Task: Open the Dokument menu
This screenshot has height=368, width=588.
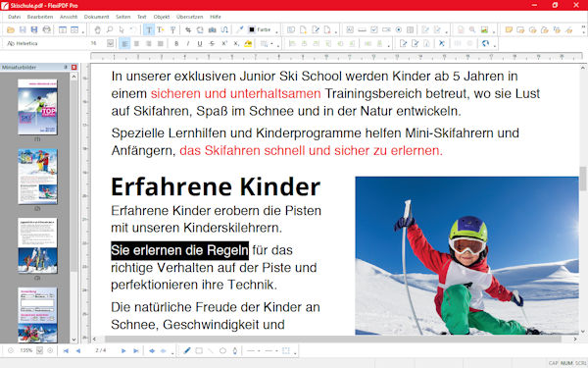Action: point(96,17)
